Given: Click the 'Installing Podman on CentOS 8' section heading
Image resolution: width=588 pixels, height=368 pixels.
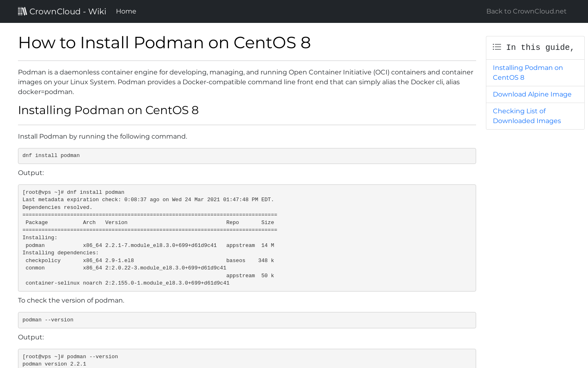Looking at the screenshot, I should (x=108, y=110).
